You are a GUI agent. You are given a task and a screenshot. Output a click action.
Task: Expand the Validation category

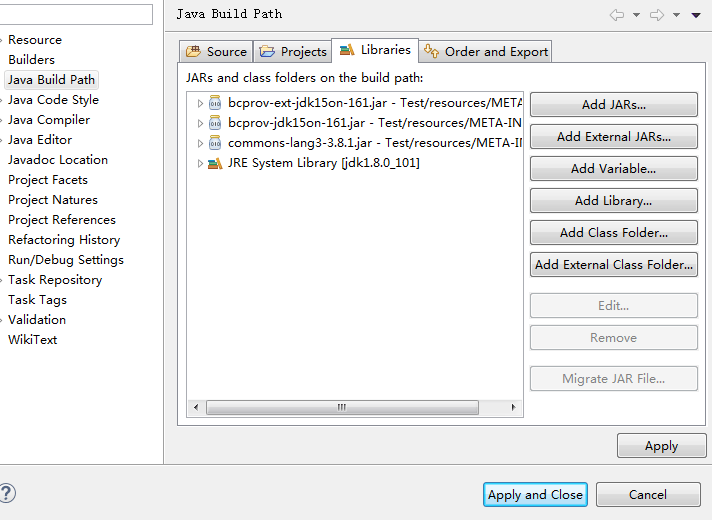[2, 320]
